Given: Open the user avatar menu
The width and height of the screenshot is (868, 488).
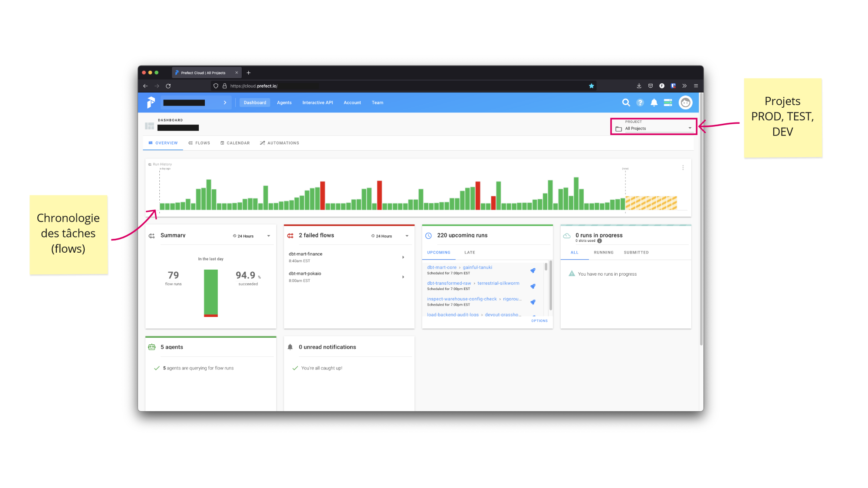Looking at the screenshot, I should click(685, 102).
